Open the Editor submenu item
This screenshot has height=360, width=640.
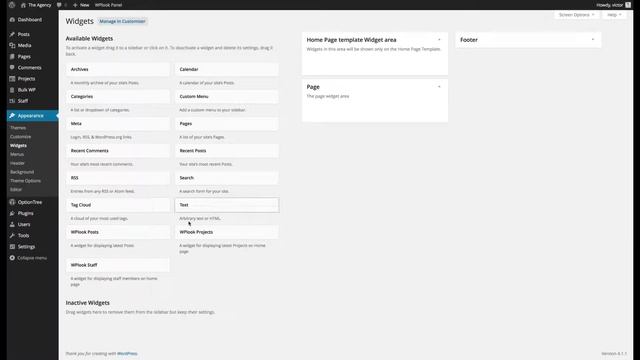tap(16, 189)
